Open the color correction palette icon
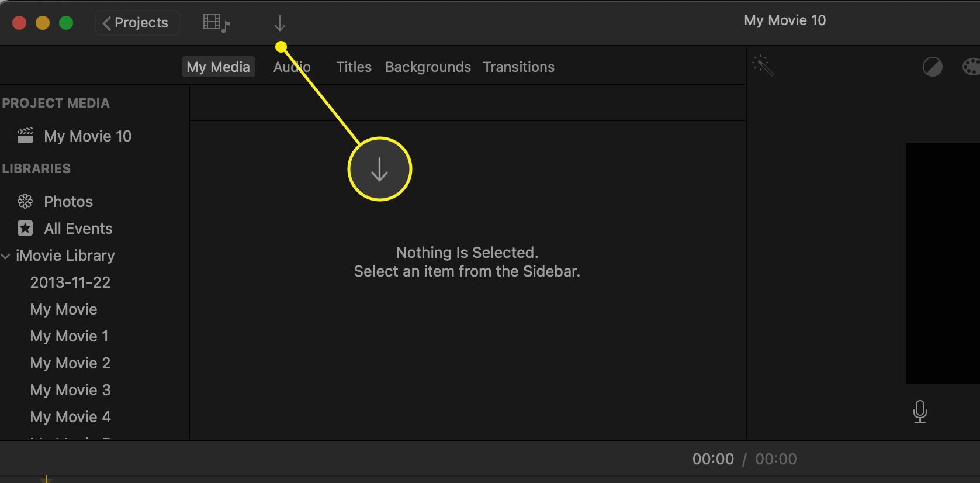Image resolution: width=980 pixels, height=483 pixels. pos(971,67)
